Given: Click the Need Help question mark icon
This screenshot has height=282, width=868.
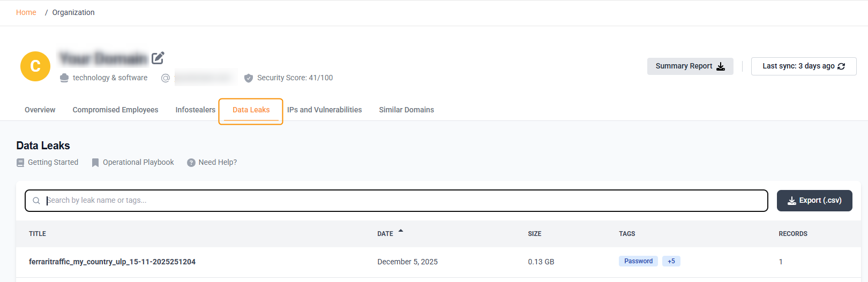Looking at the screenshot, I should tap(191, 163).
